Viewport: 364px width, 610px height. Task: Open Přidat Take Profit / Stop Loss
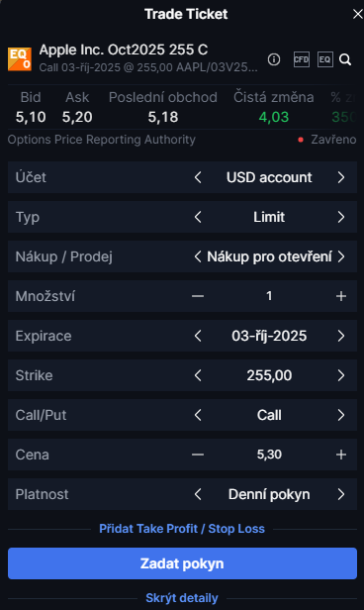pyautogui.click(x=182, y=529)
